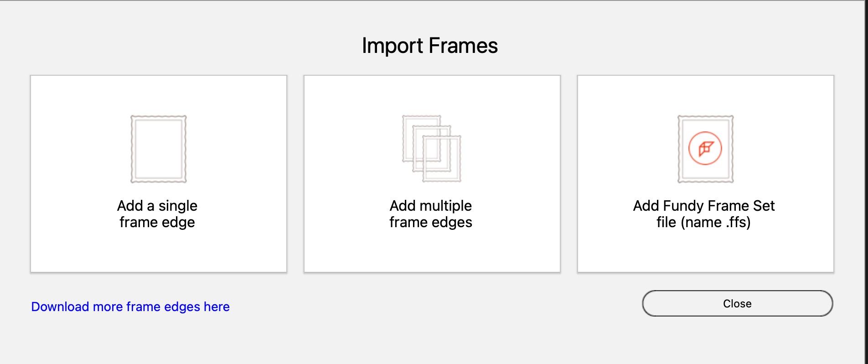Click the Close button
The image size is (868, 364).
pyautogui.click(x=737, y=303)
